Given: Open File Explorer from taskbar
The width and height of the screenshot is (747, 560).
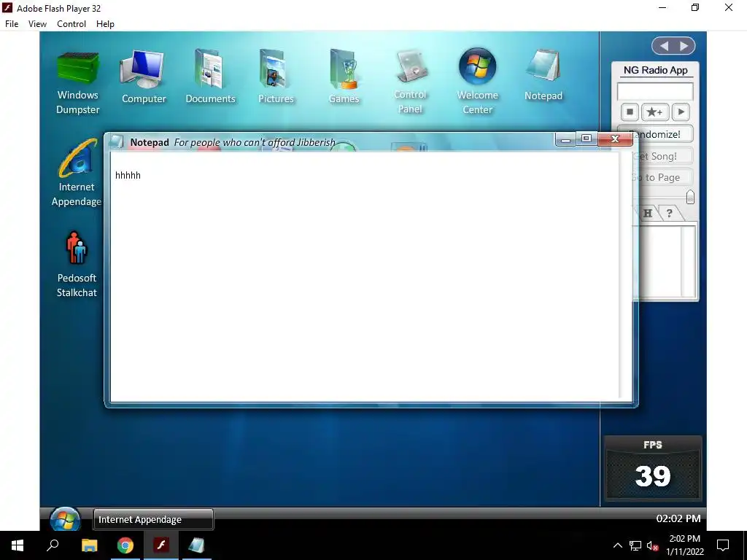Looking at the screenshot, I should 89,545.
